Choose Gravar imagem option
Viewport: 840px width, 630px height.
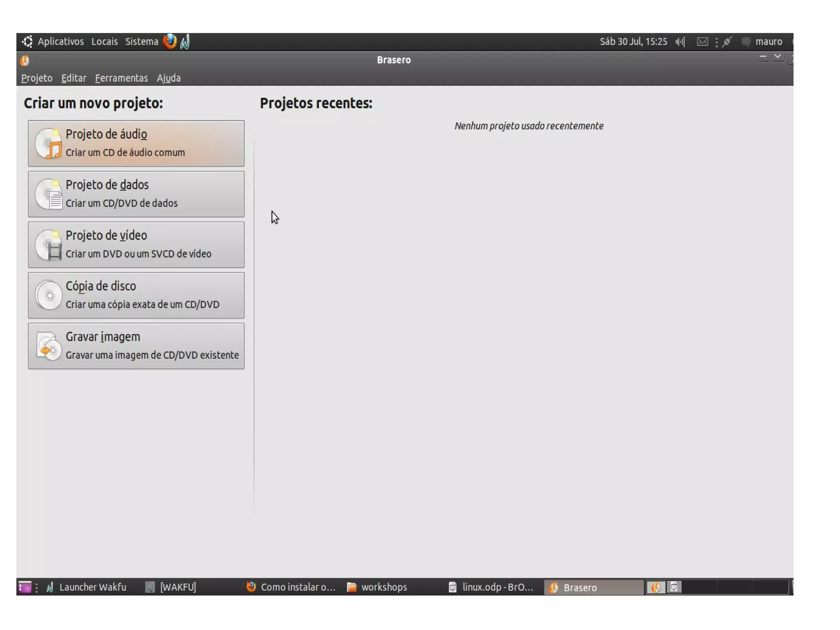click(x=136, y=346)
